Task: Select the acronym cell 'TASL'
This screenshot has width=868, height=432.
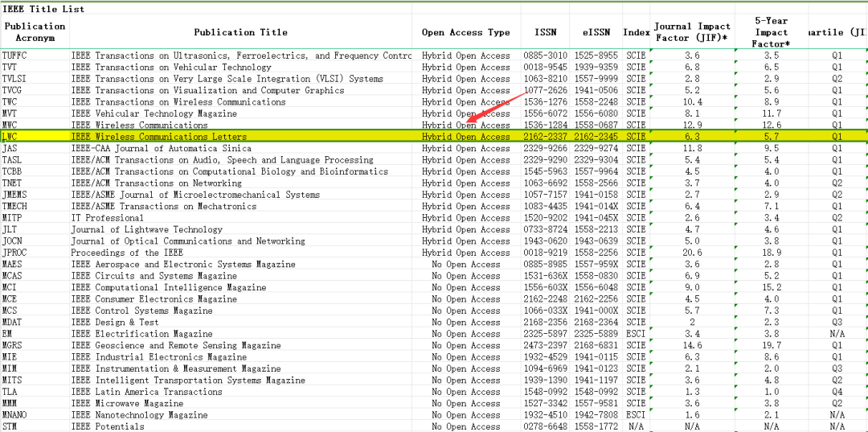Action: click(35, 159)
